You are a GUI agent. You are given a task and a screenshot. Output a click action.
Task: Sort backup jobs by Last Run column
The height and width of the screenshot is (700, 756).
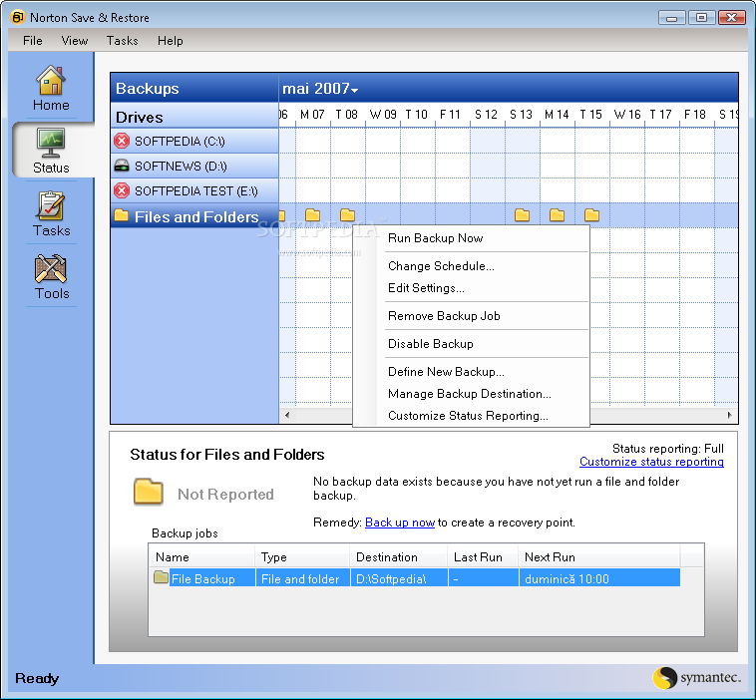click(x=483, y=557)
